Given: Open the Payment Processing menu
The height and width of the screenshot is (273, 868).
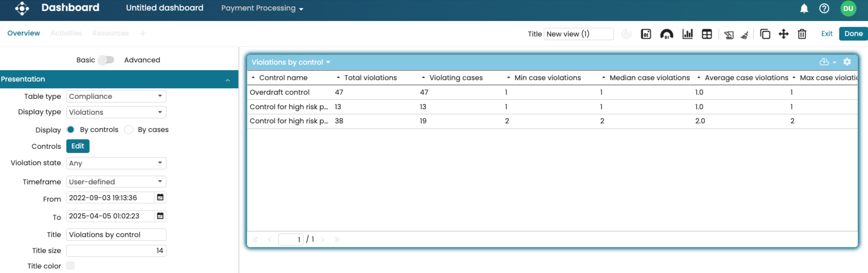Looking at the screenshot, I should pyautogui.click(x=262, y=9).
